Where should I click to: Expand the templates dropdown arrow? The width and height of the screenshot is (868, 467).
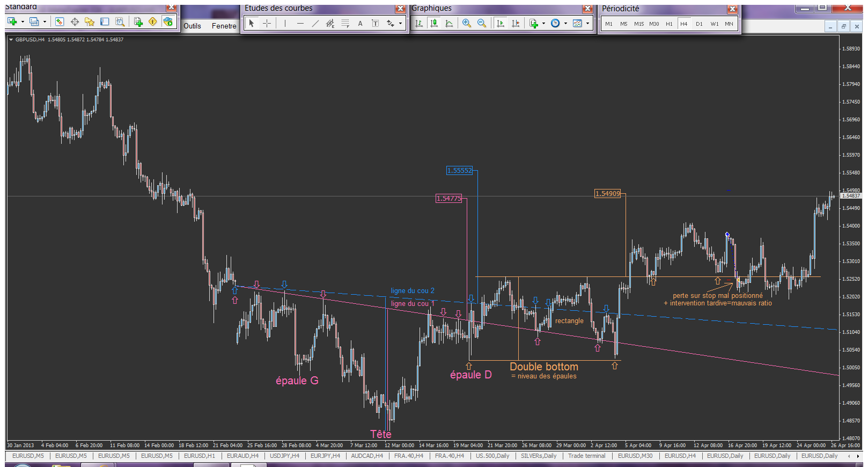587,23
